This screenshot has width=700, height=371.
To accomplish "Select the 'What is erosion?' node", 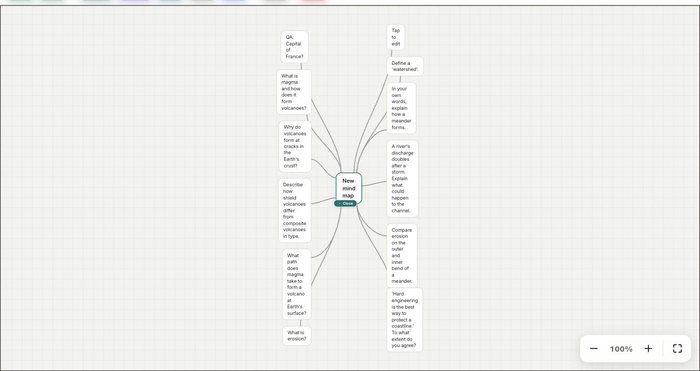I will pos(297,335).
